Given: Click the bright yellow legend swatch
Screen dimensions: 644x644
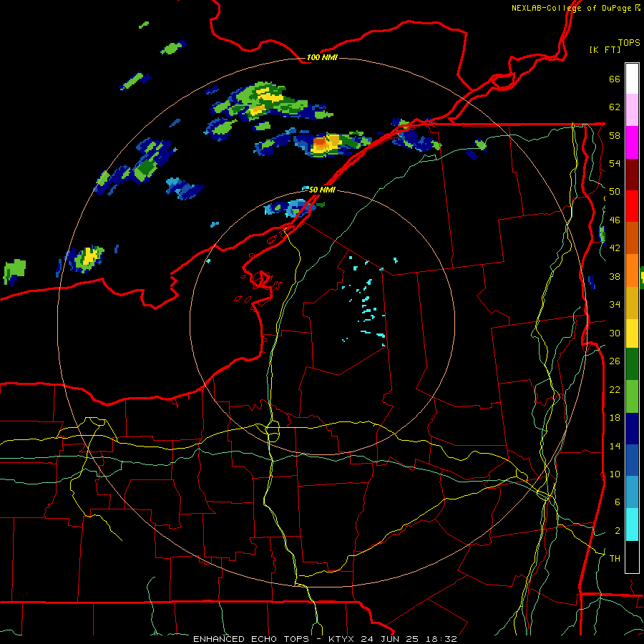Looking at the screenshot, I should [632, 333].
